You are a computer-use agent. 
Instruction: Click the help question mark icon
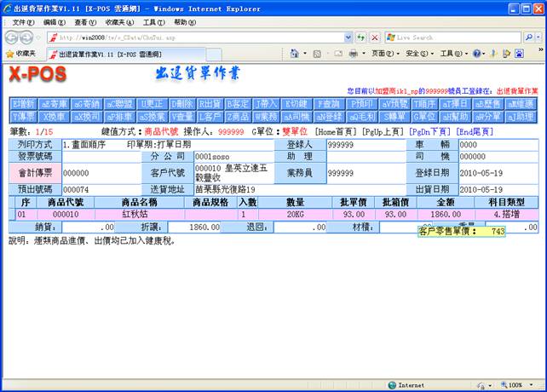pos(478,53)
